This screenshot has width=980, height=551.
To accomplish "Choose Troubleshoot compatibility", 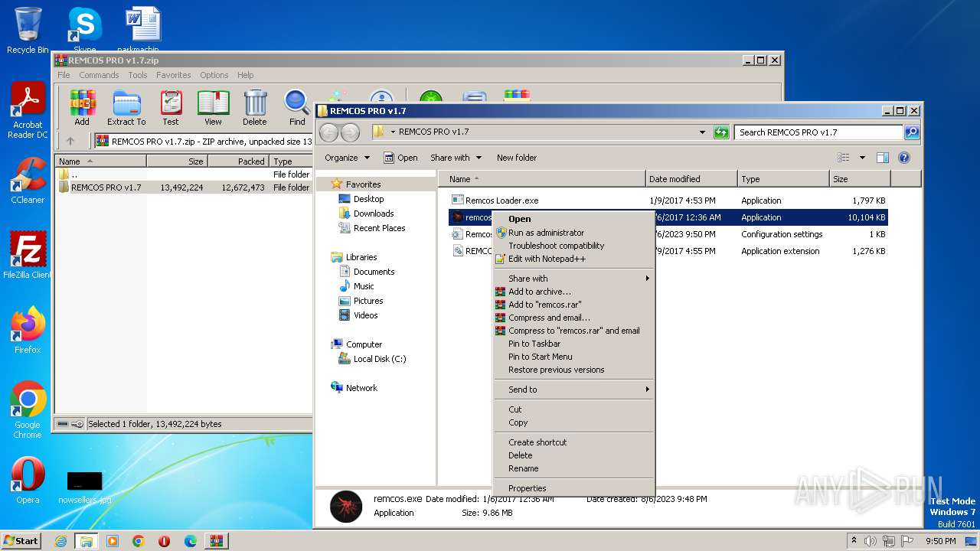I will coord(573,246).
